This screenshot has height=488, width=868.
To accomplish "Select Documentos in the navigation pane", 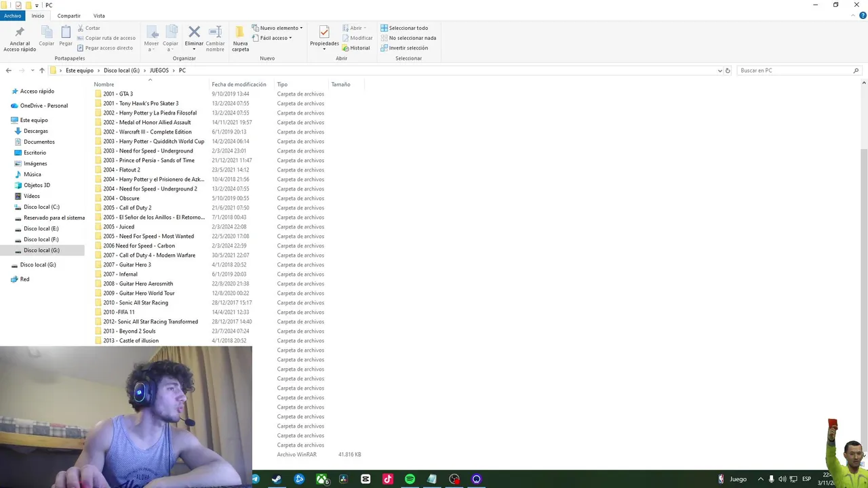I will [39, 142].
